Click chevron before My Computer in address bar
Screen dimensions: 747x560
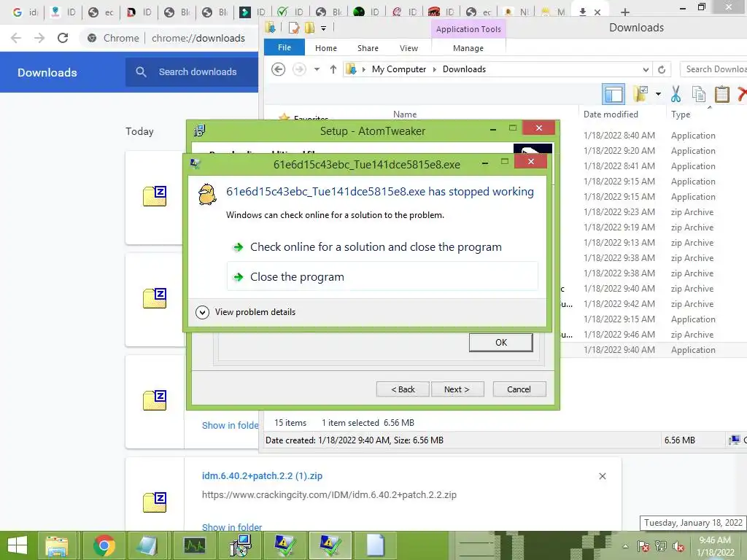(363, 69)
